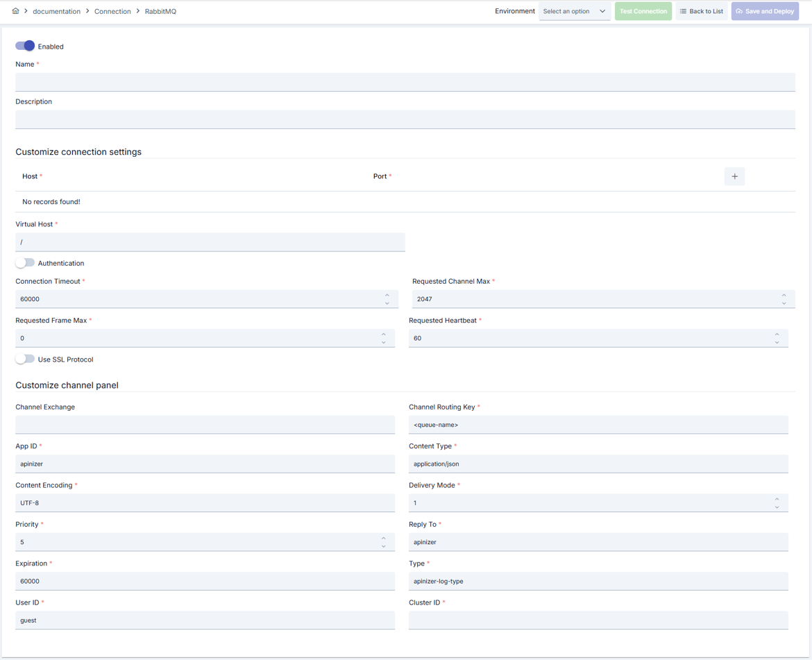Click Connection Timeout field showing 60000
This screenshot has width=812, height=660.
[x=207, y=299]
